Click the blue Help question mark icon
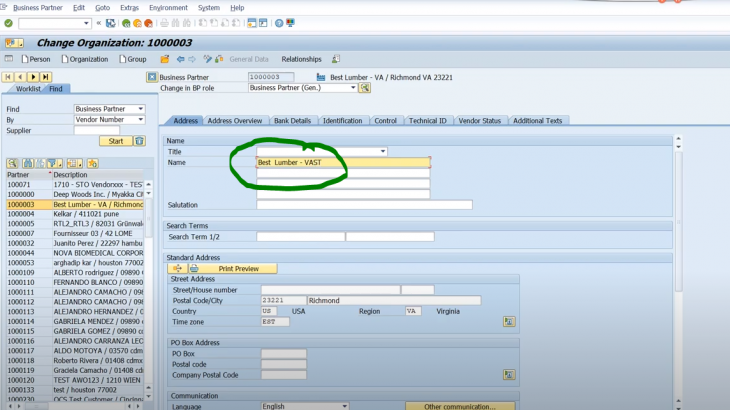 click(279, 23)
